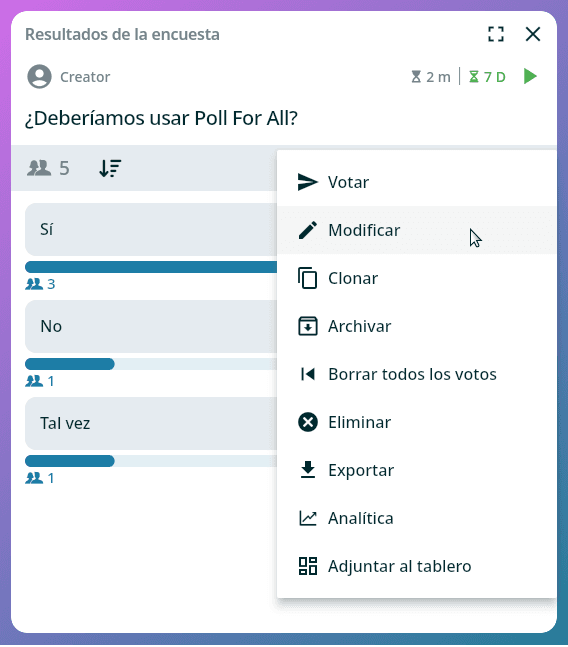The image size is (568, 647).
Task: Close the poll results dialog
Action: click(533, 34)
